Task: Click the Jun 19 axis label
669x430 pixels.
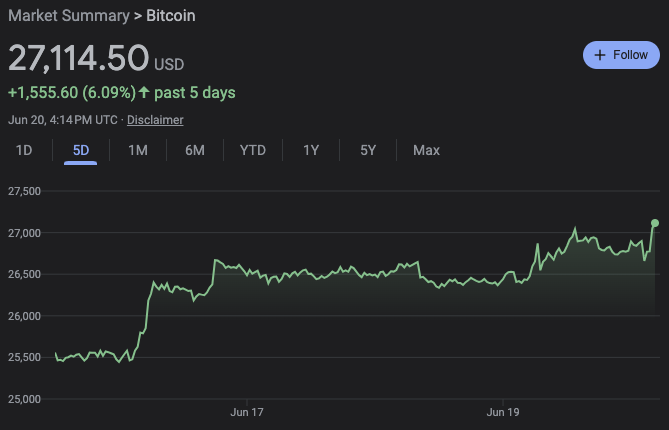Action: [x=503, y=412]
